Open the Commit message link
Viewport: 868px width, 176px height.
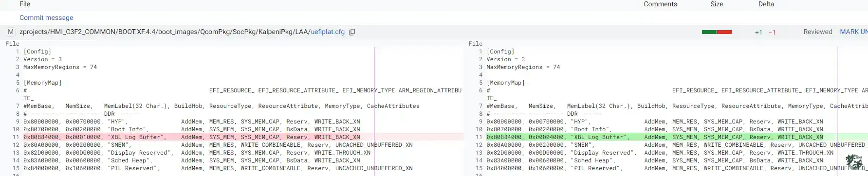click(46, 18)
